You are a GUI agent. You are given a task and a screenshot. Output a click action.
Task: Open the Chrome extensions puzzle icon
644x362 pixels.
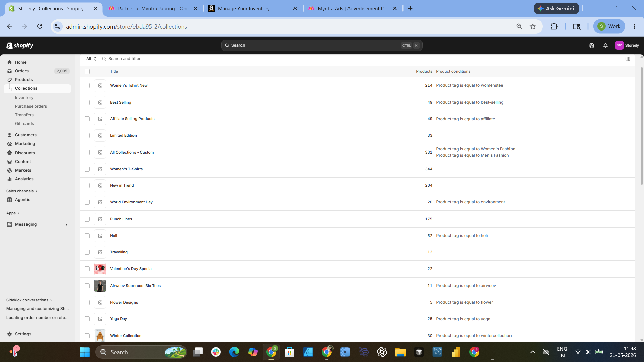[554, 26]
